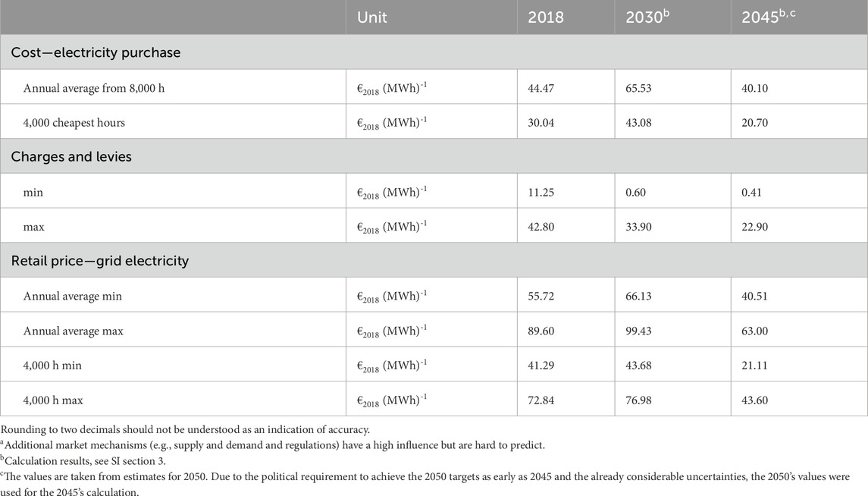Select the 4,000 cheapest hours row label

tap(76, 122)
